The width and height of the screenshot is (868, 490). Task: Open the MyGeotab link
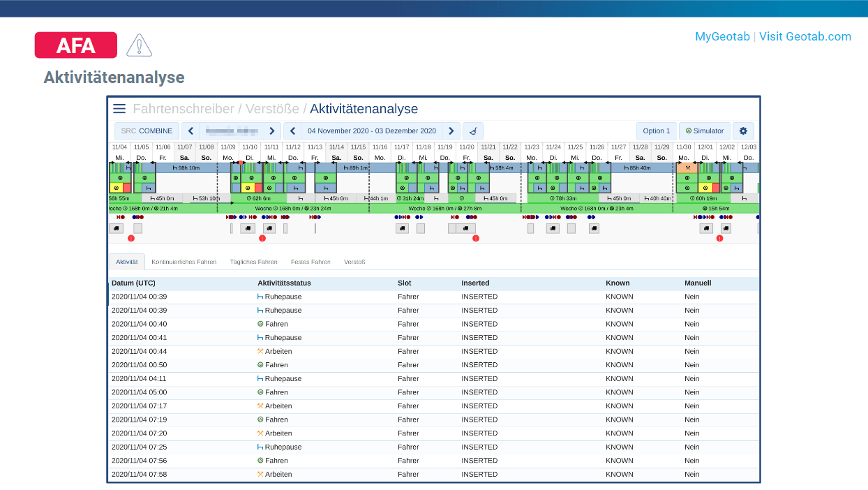[x=722, y=36]
